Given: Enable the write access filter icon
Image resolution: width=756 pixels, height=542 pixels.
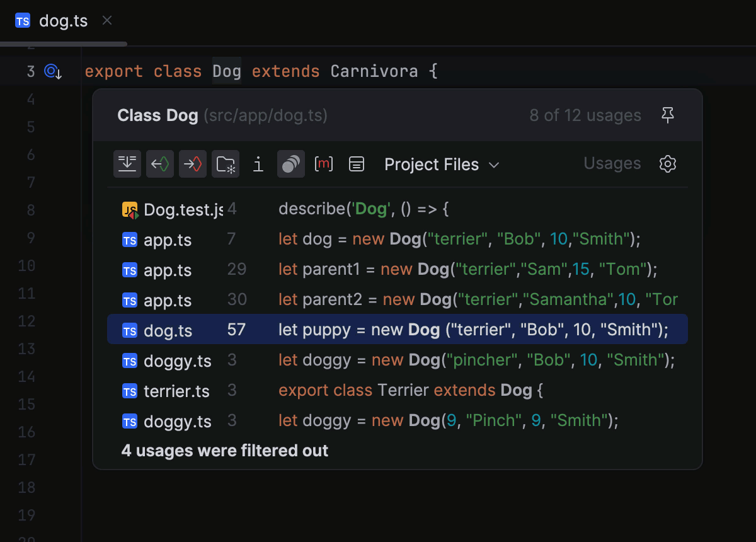Looking at the screenshot, I should 193,164.
